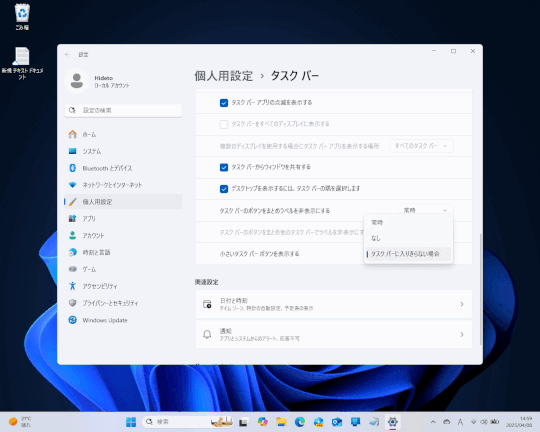The width and height of the screenshot is (540, 432).
Task: Select 個人用設定 in the left sidebar
Action: coord(123,202)
